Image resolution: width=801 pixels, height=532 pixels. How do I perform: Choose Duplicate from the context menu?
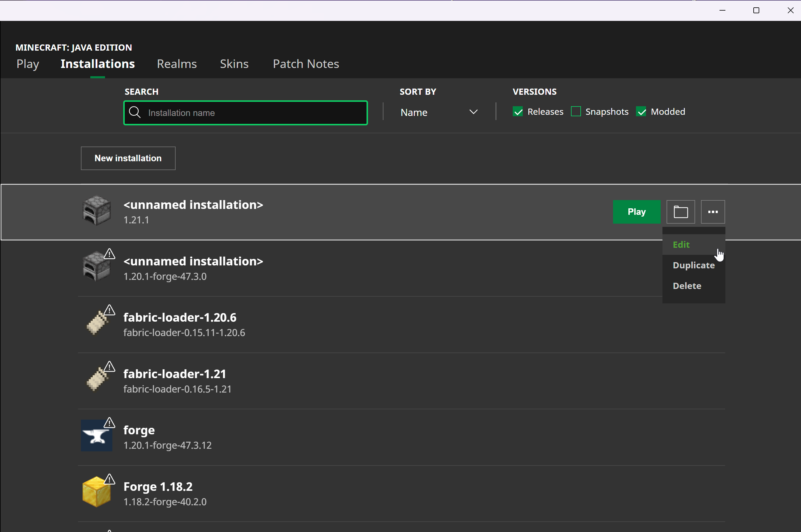(694, 265)
